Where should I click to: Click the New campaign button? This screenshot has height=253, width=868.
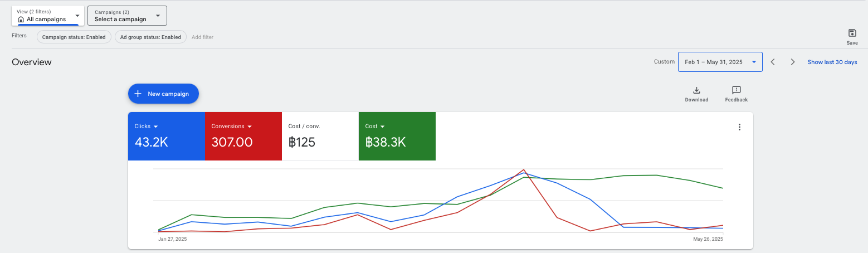(x=163, y=94)
